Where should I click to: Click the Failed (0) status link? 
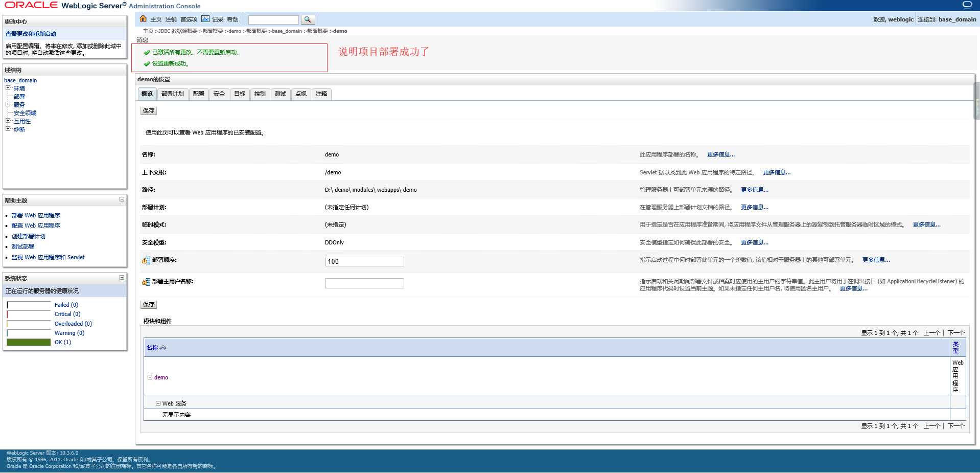[66, 305]
